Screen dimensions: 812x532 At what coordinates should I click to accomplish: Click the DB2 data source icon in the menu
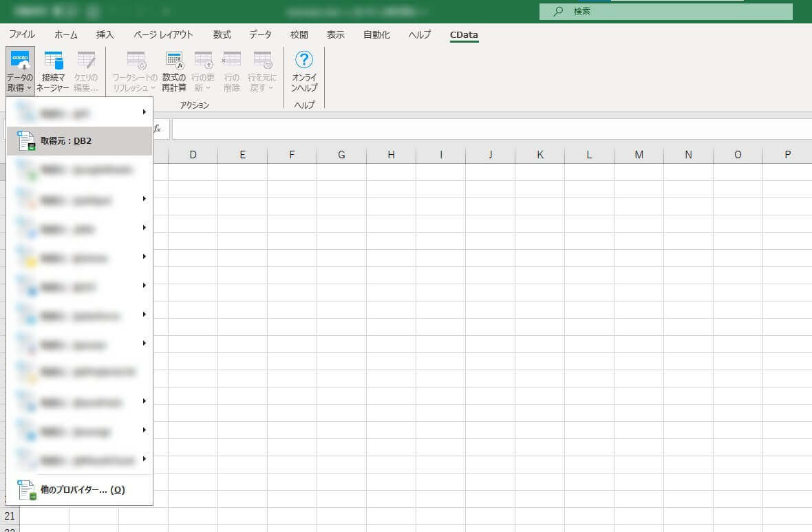point(26,140)
